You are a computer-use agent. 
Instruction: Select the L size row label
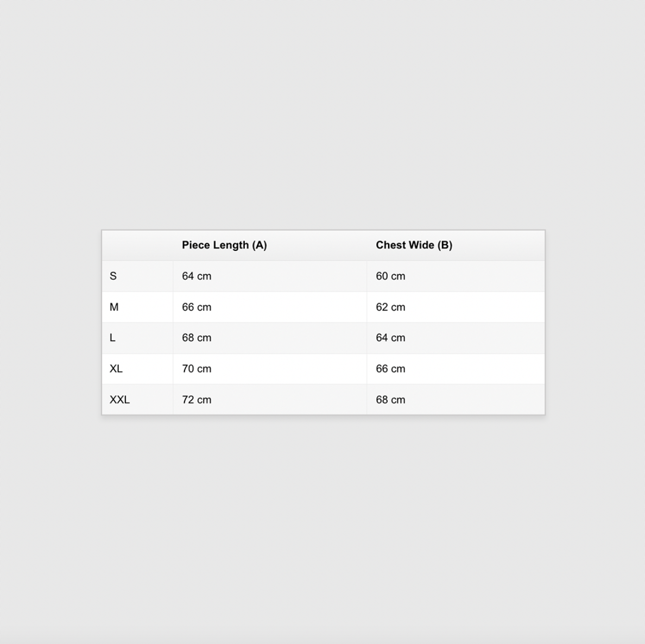(112, 338)
